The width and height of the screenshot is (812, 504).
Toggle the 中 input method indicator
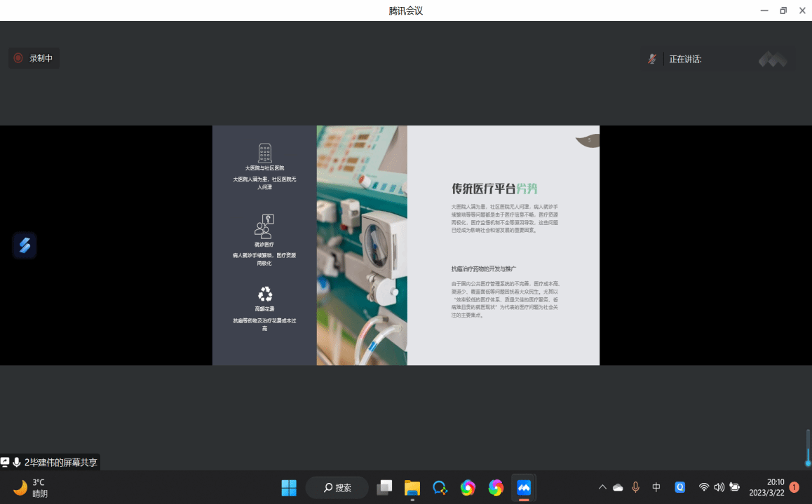pos(656,487)
